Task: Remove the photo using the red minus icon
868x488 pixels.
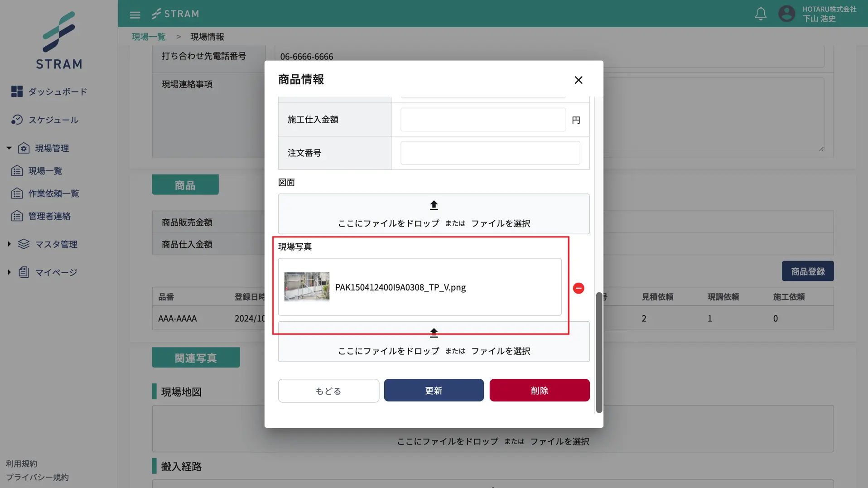Action: click(578, 288)
